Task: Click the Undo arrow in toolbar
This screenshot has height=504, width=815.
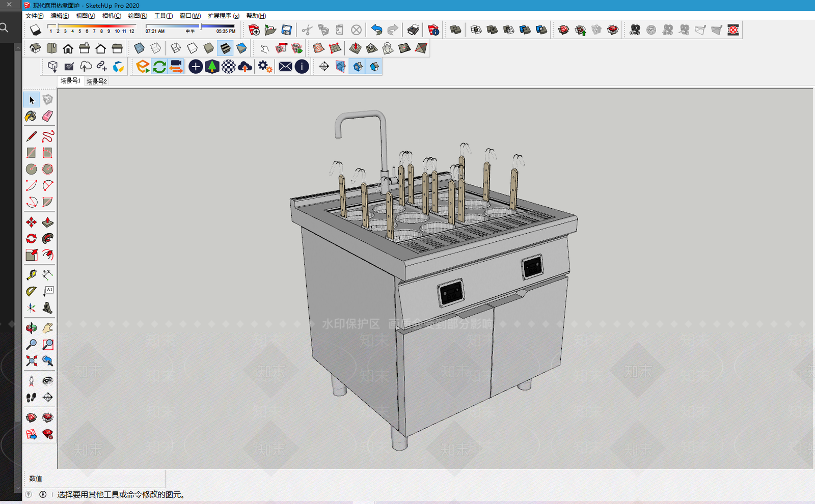Action: tap(376, 30)
